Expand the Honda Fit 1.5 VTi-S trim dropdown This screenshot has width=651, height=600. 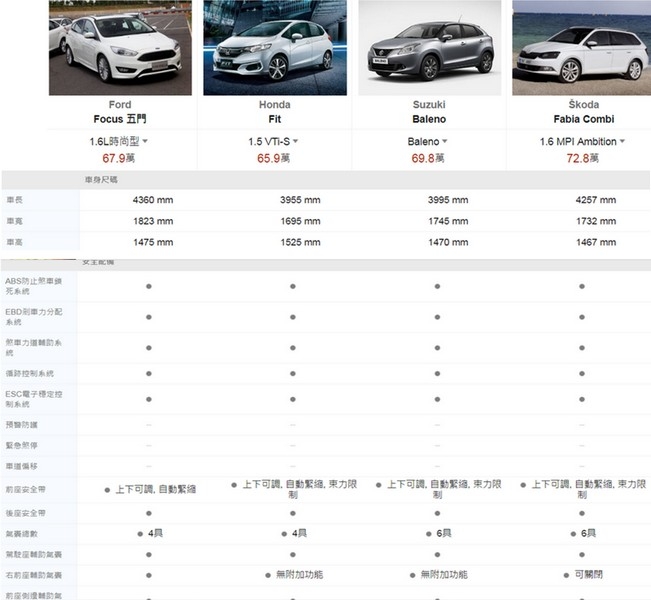(273, 142)
